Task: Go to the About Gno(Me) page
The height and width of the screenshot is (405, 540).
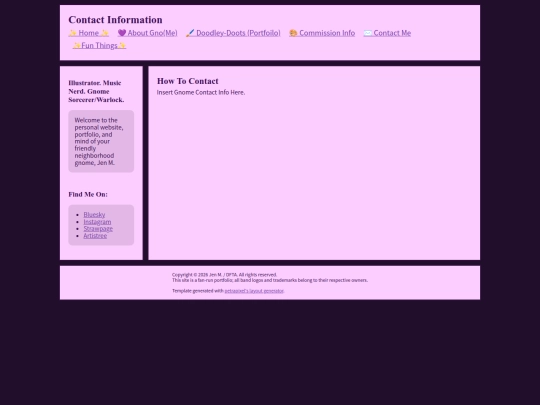Action: pos(147,33)
